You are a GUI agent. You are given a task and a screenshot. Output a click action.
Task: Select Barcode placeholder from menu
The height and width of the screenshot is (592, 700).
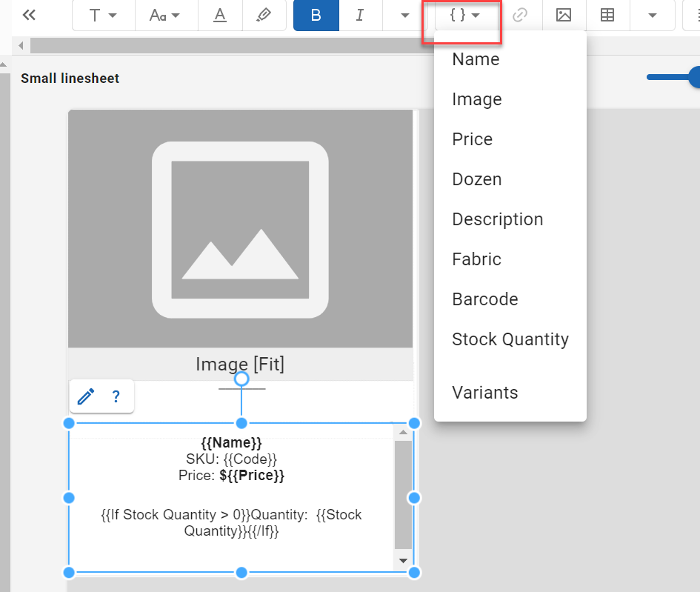click(510, 299)
